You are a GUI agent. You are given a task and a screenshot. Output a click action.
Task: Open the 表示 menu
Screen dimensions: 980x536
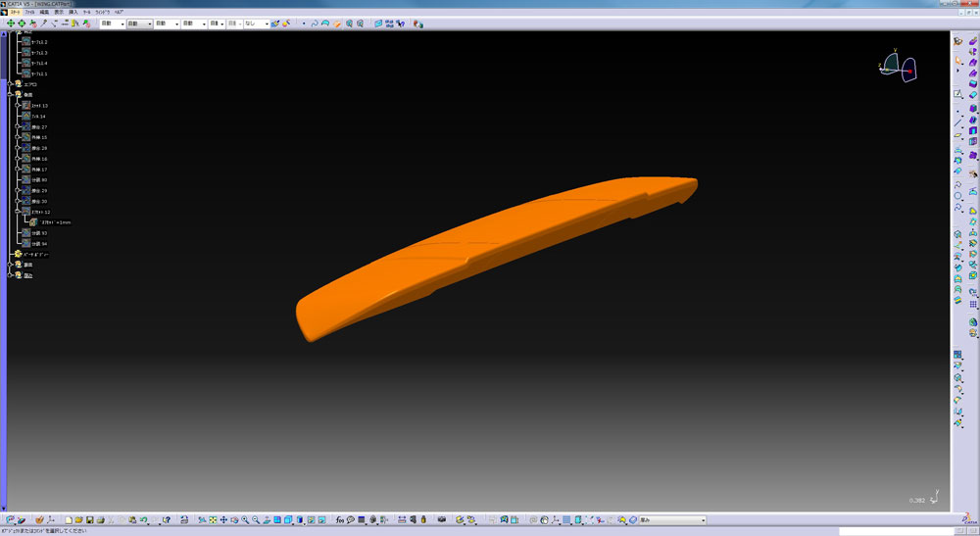pyautogui.click(x=58, y=11)
